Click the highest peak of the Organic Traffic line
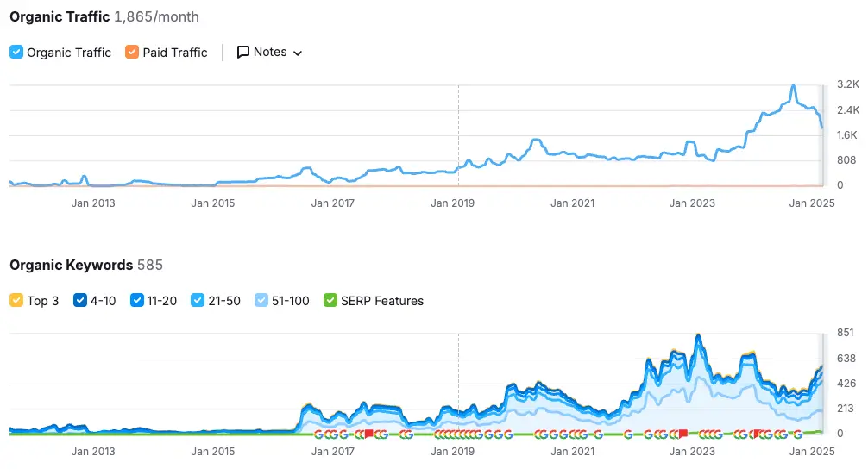 tap(793, 86)
